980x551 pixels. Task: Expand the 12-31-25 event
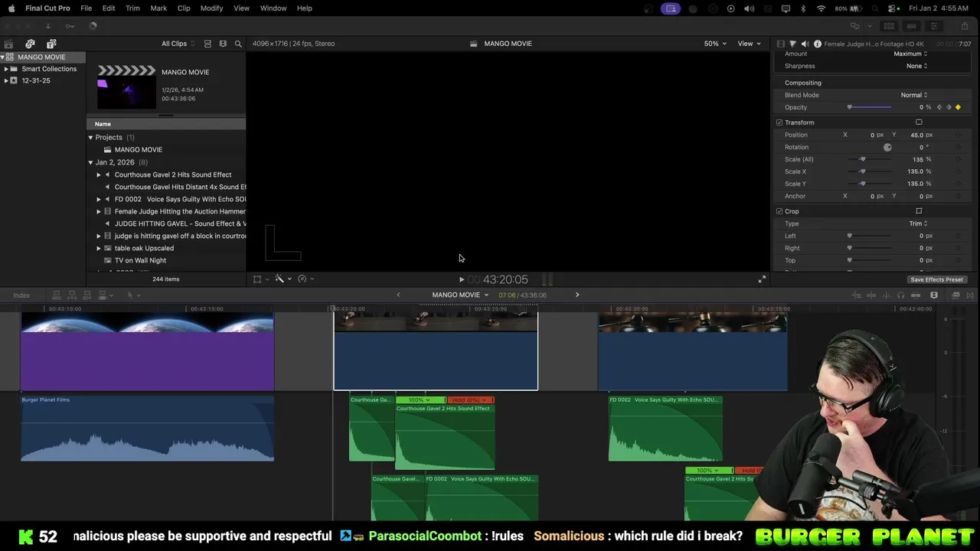coord(6,80)
